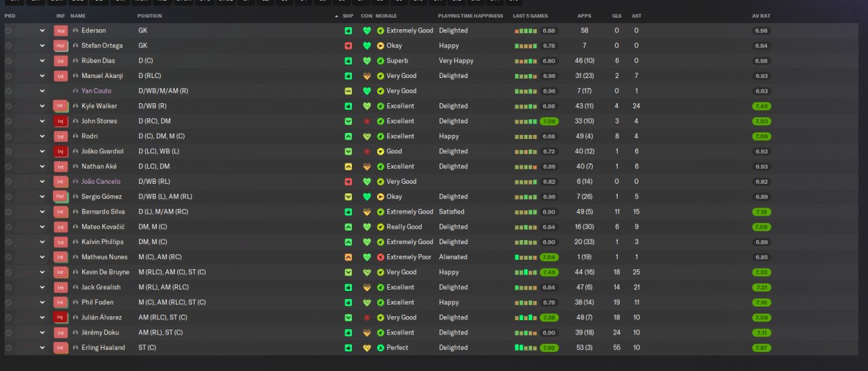Click Kyle Walker's 7.46 average rating
This screenshot has height=371, width=868.
(x=762, y=106)
